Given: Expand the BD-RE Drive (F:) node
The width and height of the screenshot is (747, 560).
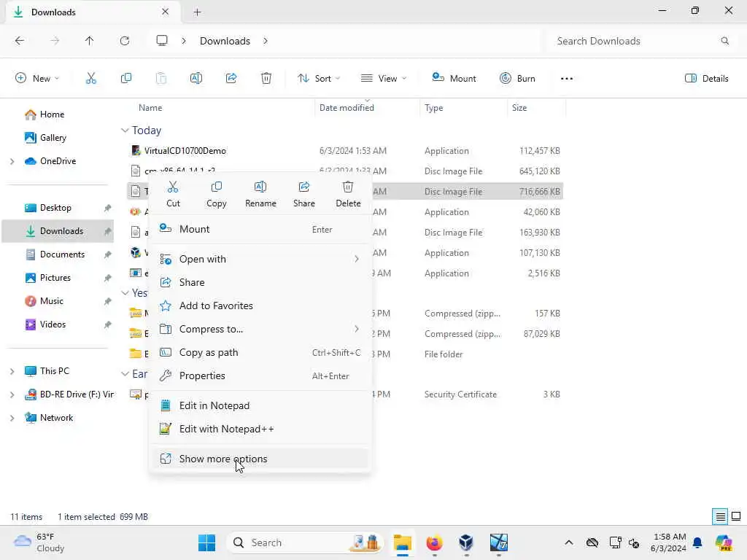Looking at the screenshot, I should (12, 394).
